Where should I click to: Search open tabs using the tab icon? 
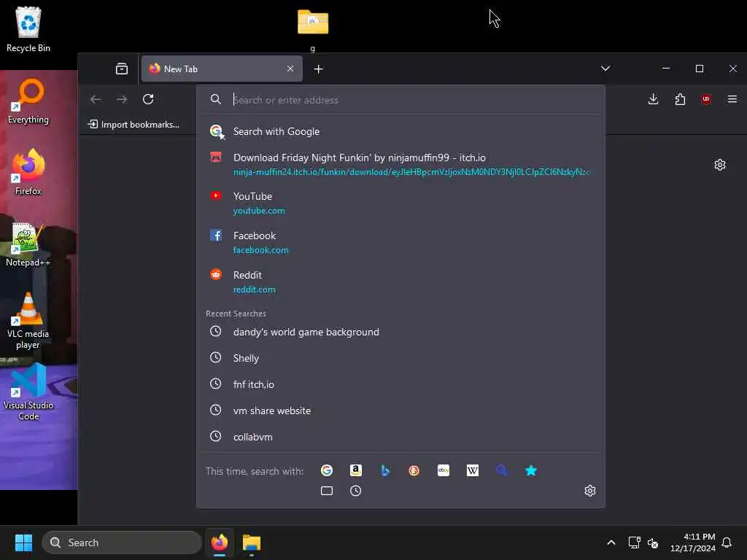tap(326, 491)
